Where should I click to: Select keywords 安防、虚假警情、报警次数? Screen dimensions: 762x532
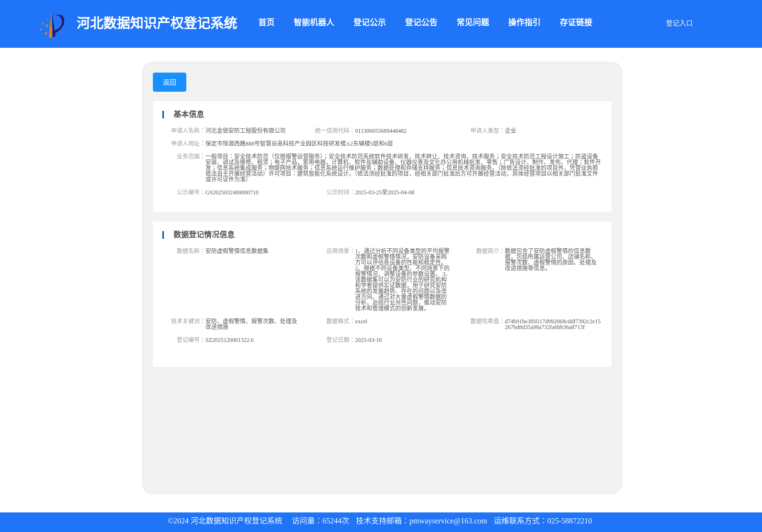(251, 324)
